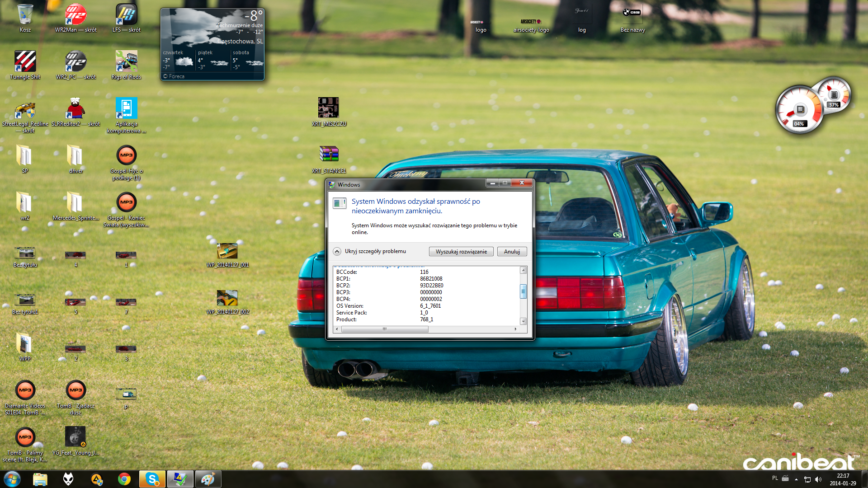Viewport: 868px width, 488px height.
Task: Click the Anuluj button
Action: point(512,252)
